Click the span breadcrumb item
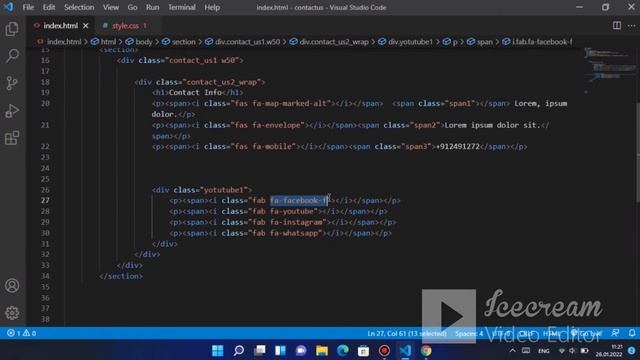 [484, 42]
